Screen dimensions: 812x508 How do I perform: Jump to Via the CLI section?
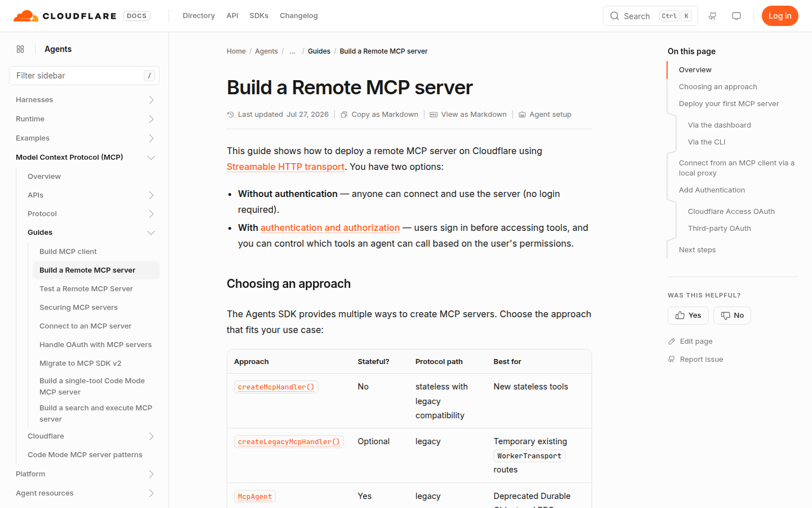[707, 142]
